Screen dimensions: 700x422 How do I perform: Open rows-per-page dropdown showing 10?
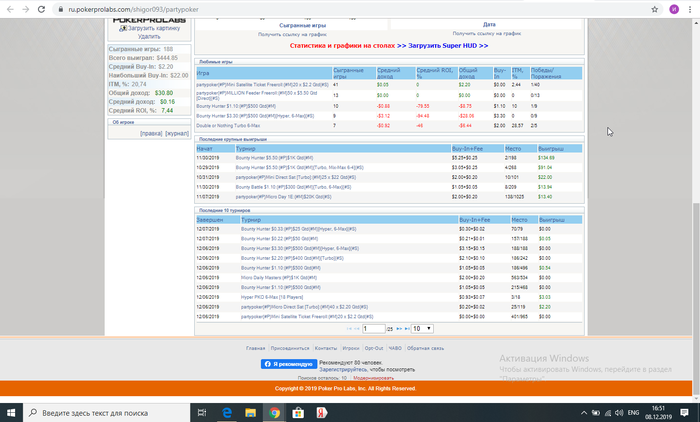[422, 329]
